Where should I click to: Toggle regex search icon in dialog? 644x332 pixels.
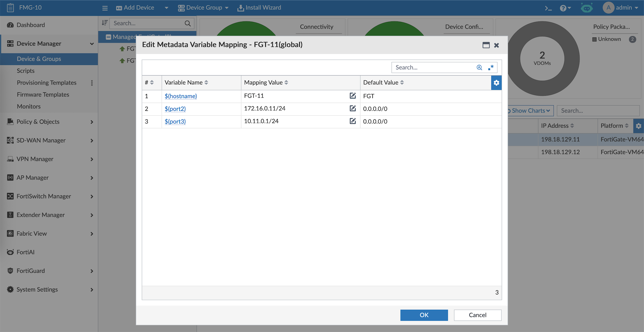pos(491,67)
